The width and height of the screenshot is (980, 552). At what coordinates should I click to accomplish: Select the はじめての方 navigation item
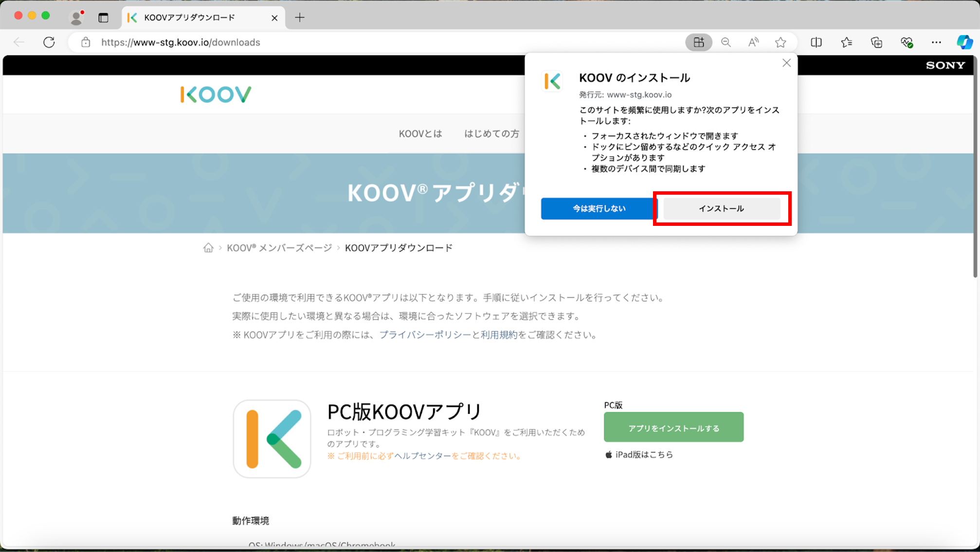tap(491, 133)
